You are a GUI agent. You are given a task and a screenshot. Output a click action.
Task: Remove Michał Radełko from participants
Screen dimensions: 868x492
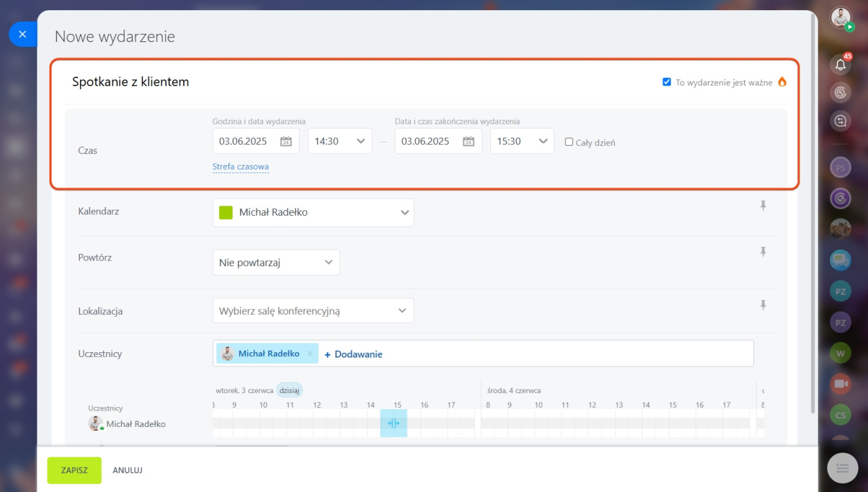pyautogui.click(x=310, y=354)
